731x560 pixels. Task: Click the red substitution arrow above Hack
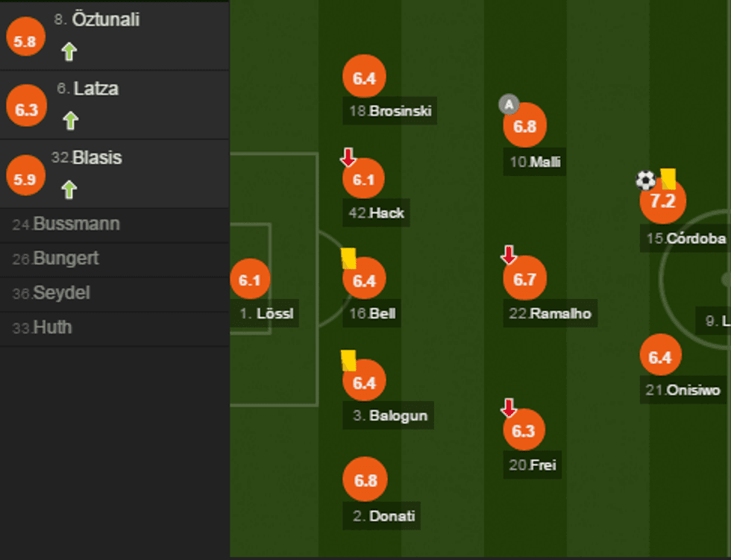[x=348, y=157]
